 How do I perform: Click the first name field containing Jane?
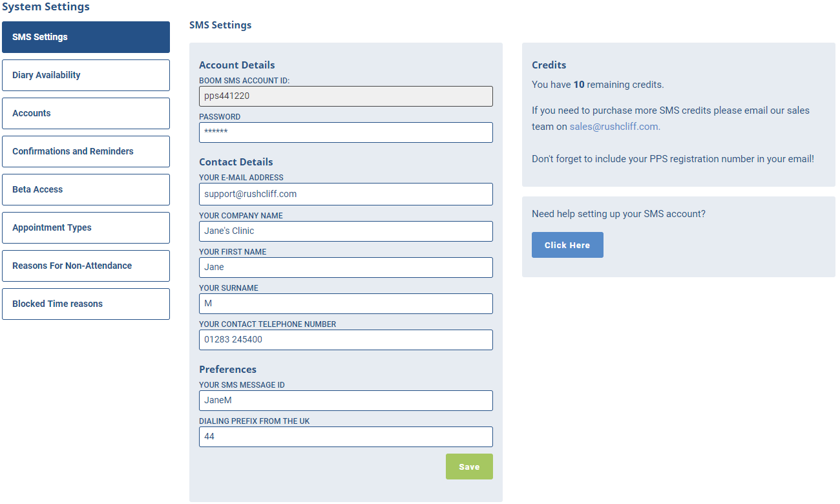pos(346,268)
